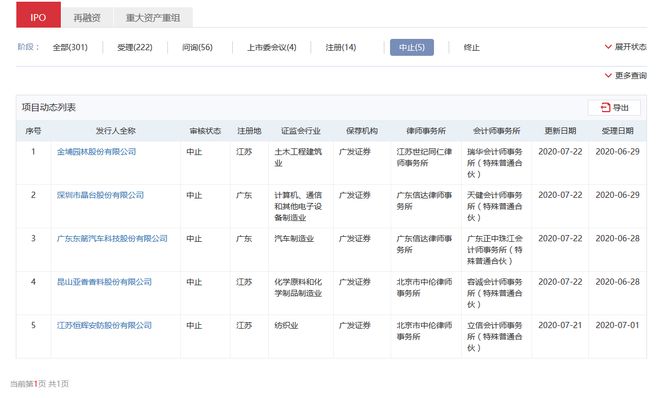The height and width of the screenshot is (398, 660).
Task: Click the 会计师事务所 column header
Action: pyautogui.click(x=497, y=131)
